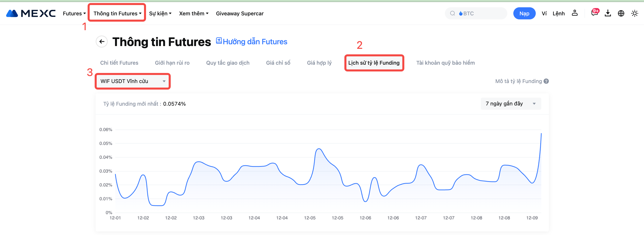Switch to Giới hạn rủi ro tab
Screen dimensions: 644x235
click(x=172, y=63)
